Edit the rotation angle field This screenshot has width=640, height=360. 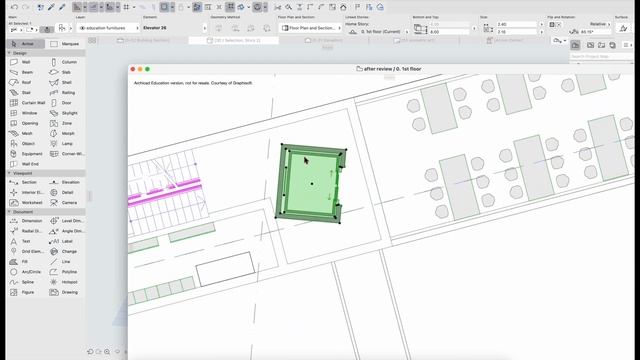[x=595, y=32]
